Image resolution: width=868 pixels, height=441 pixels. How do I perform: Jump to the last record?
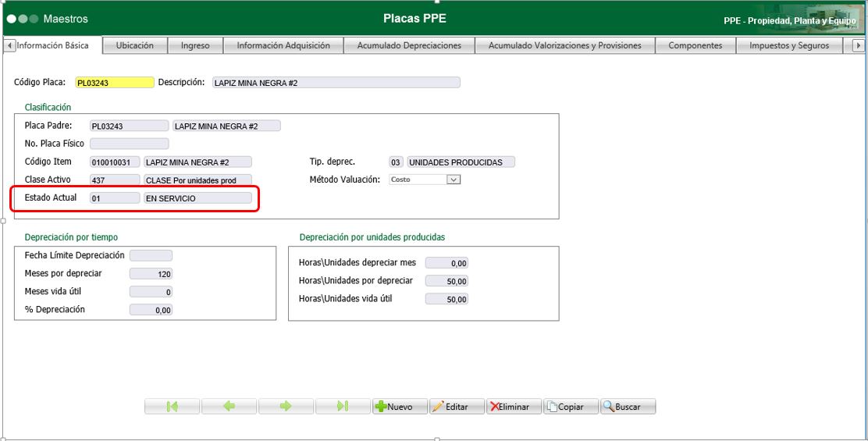coord(343,407)
